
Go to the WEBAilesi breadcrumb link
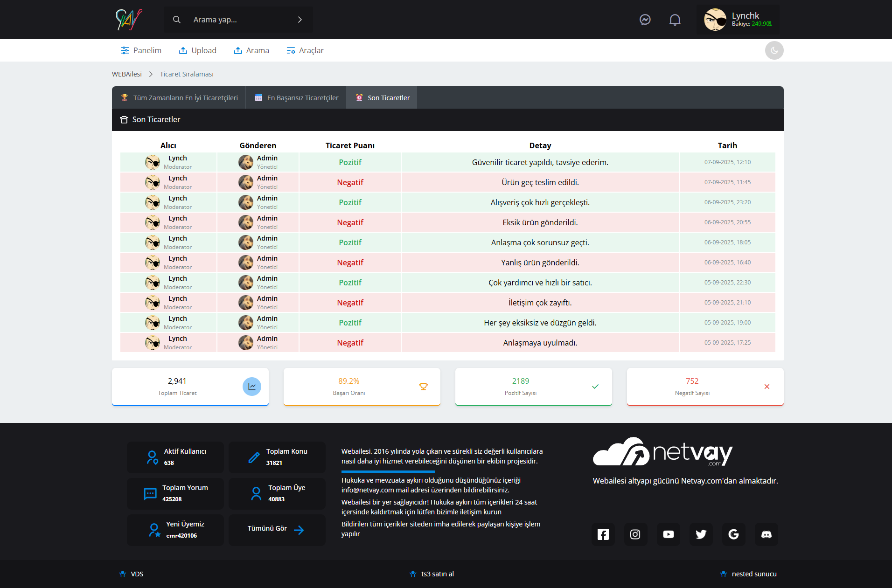coord(127,74)
